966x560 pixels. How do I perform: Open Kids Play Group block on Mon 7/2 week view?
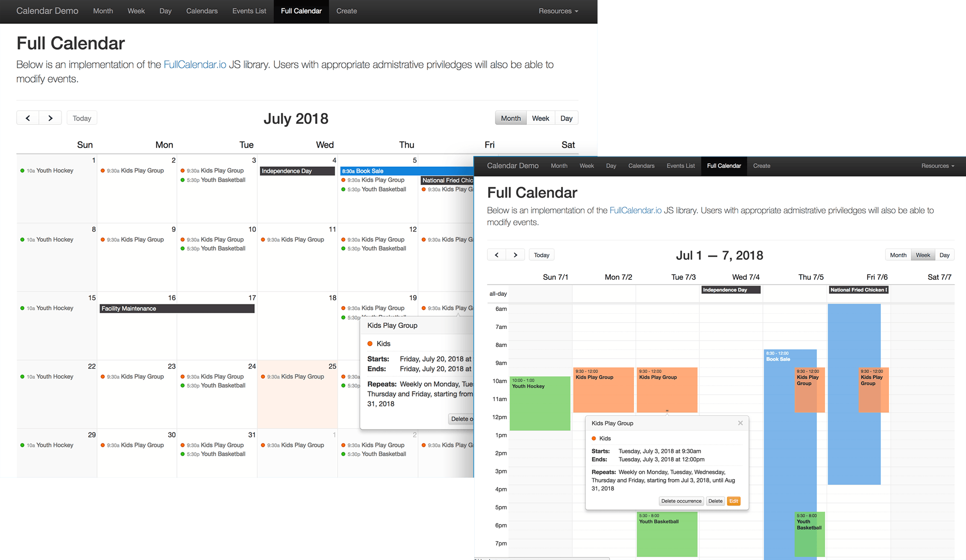tap(603, 390)
